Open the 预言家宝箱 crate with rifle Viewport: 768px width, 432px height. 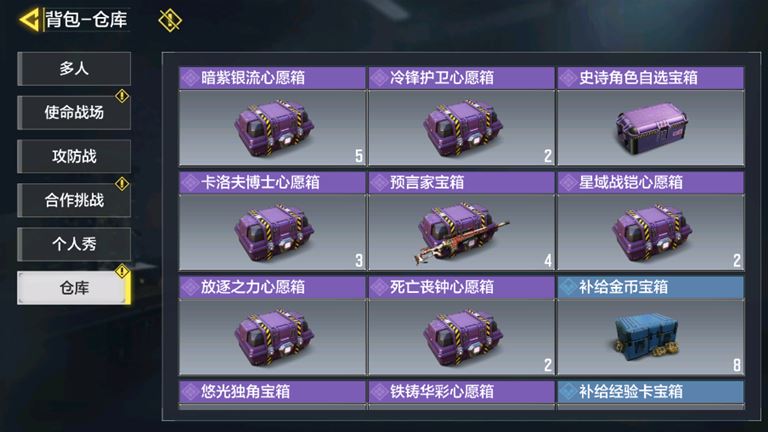[461, 221]
